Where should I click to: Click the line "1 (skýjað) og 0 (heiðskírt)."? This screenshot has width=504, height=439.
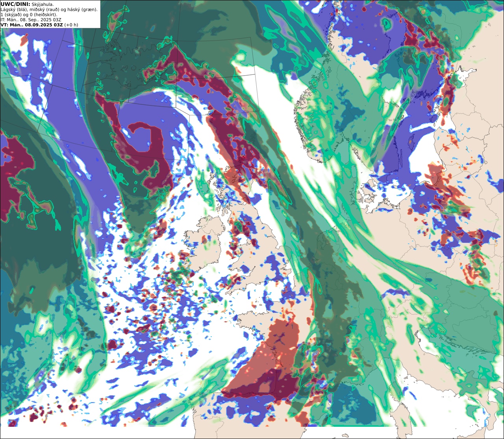pyautogui.click(x=29, y=15)
